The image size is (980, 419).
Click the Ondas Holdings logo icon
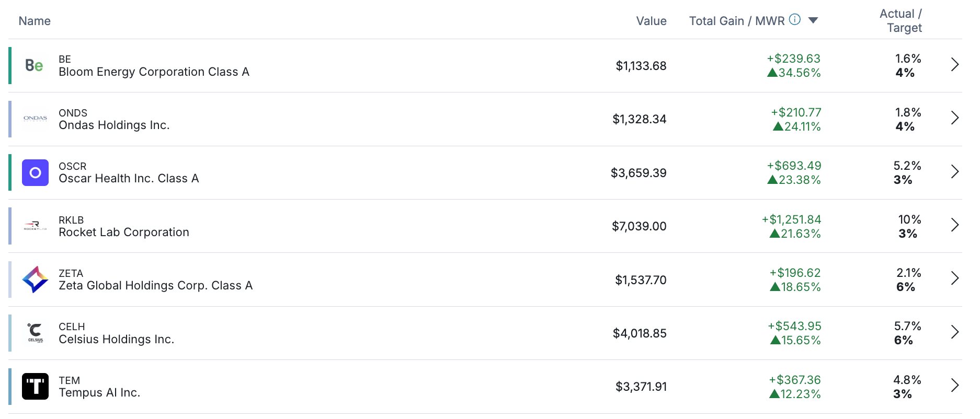point(35,119)
